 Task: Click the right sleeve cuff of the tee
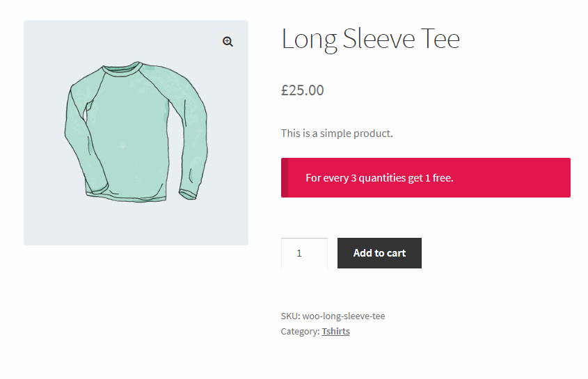pyautogui.click(x=188, y=193)
